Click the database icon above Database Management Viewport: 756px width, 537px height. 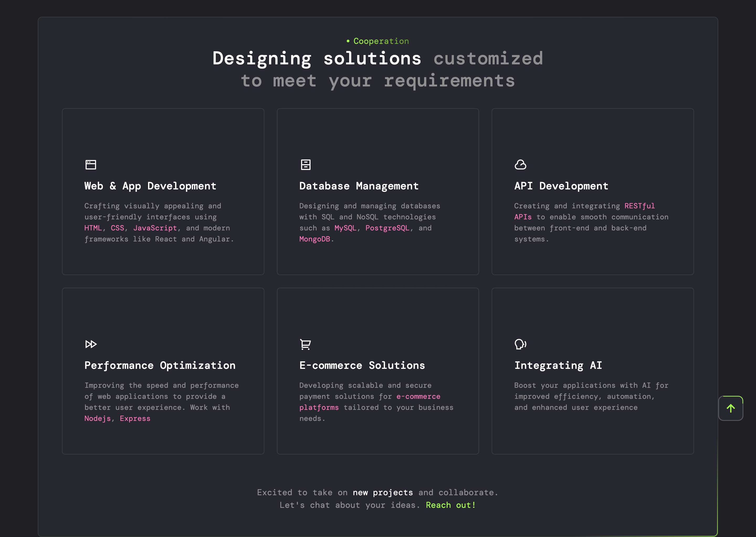coord(306,164)
